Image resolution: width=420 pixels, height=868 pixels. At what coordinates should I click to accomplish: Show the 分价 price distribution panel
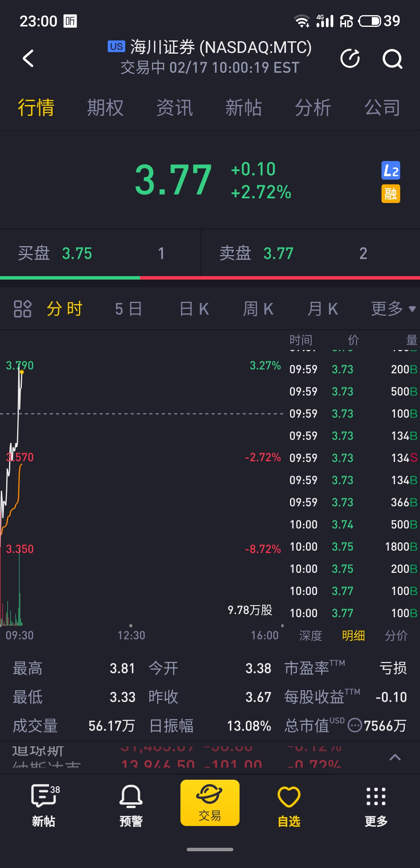tap(396, 635)
